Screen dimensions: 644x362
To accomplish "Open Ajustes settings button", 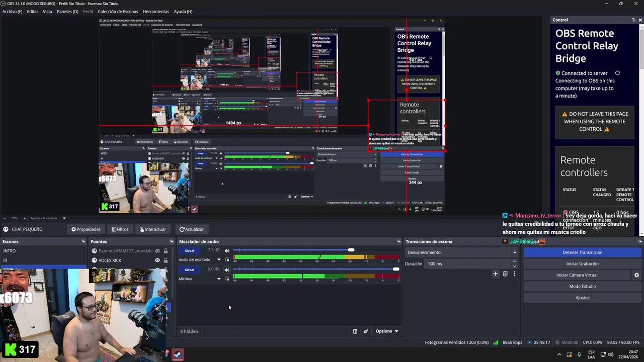I will [x=582, y=298].
